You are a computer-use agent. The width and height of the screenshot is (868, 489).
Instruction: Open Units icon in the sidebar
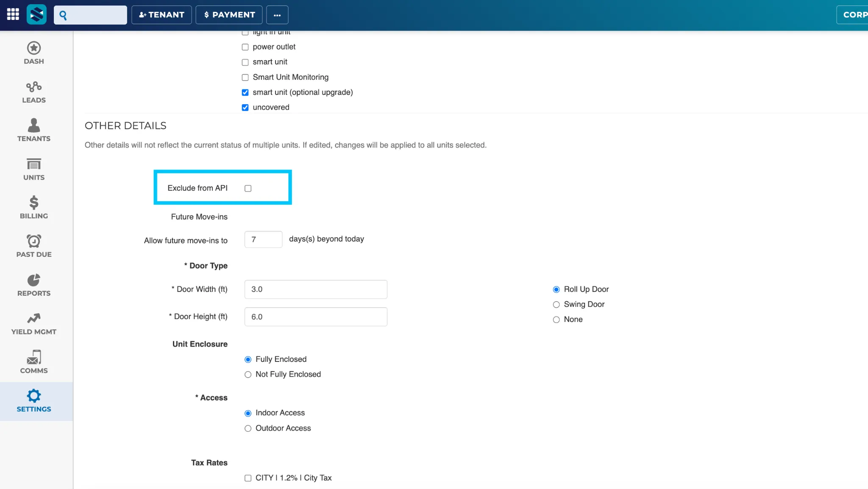34,164
